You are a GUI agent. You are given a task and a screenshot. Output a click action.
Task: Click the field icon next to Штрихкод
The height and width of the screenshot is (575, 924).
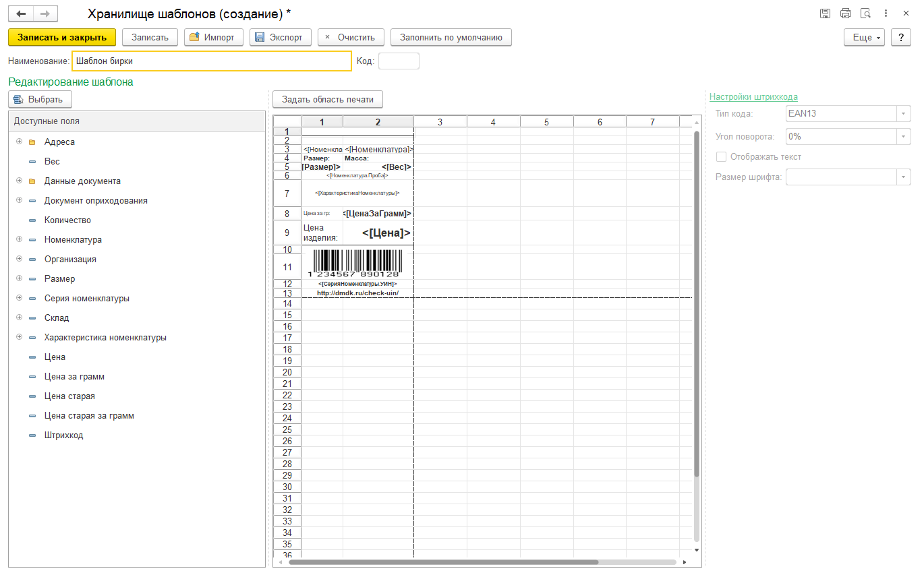click(32, 435)
